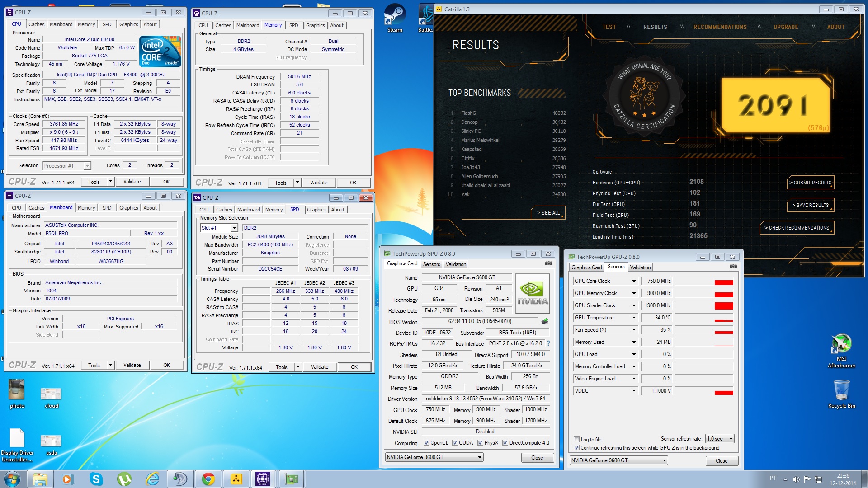Open the Tools dropdown arrow in CPU-Z Memory window
The height and width of the screenshot is (488, 868).
point(297,183)
